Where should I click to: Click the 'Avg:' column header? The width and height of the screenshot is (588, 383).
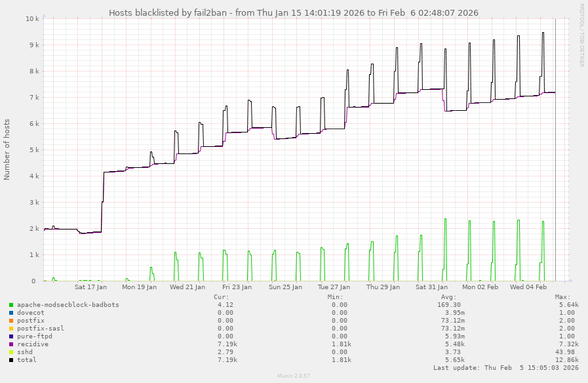tap(456, 297)
